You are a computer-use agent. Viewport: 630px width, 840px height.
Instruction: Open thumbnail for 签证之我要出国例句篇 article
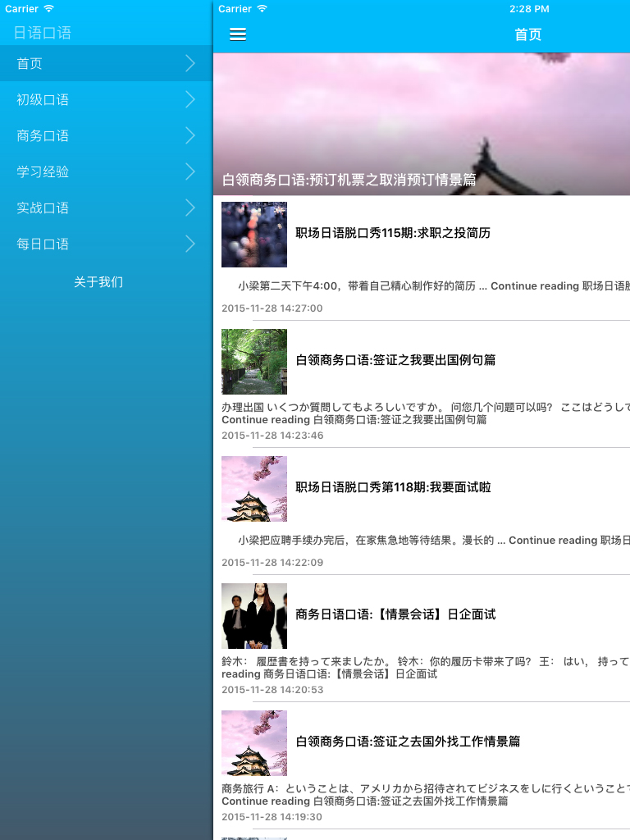(254, 362)
